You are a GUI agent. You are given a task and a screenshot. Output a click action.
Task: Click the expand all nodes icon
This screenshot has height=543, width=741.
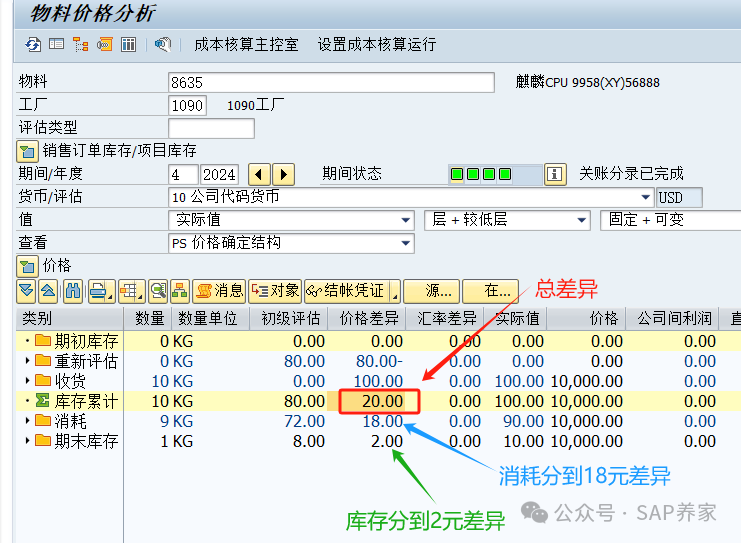click(x=26, y=291)
